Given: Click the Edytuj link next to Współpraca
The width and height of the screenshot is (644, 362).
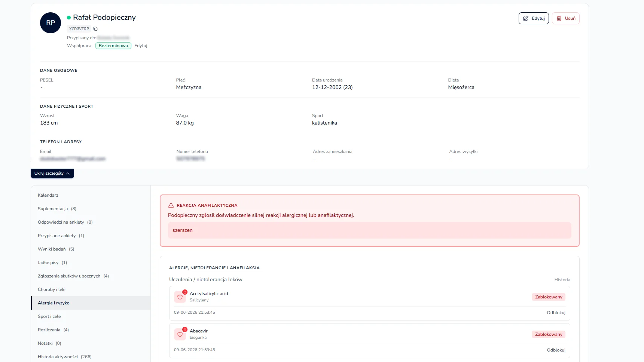Looking at the screenshot, I should (141, 46).
